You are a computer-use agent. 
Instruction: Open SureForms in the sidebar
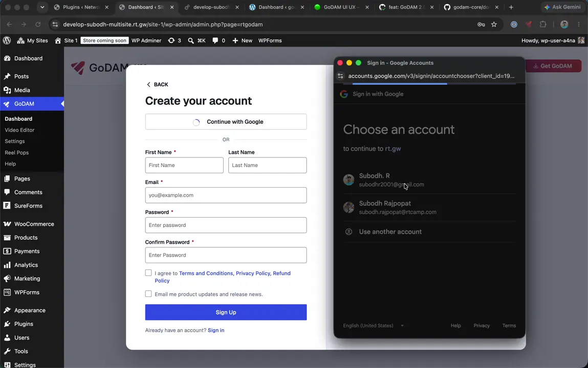(x=28, y=206)
